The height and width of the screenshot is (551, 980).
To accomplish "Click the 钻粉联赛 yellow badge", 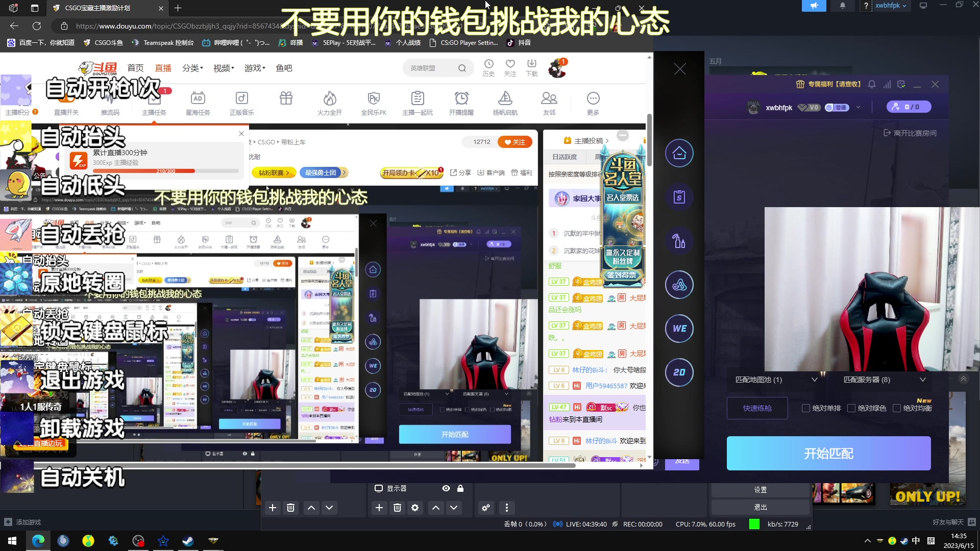I will pyautogui.click(x=274, y=173).
